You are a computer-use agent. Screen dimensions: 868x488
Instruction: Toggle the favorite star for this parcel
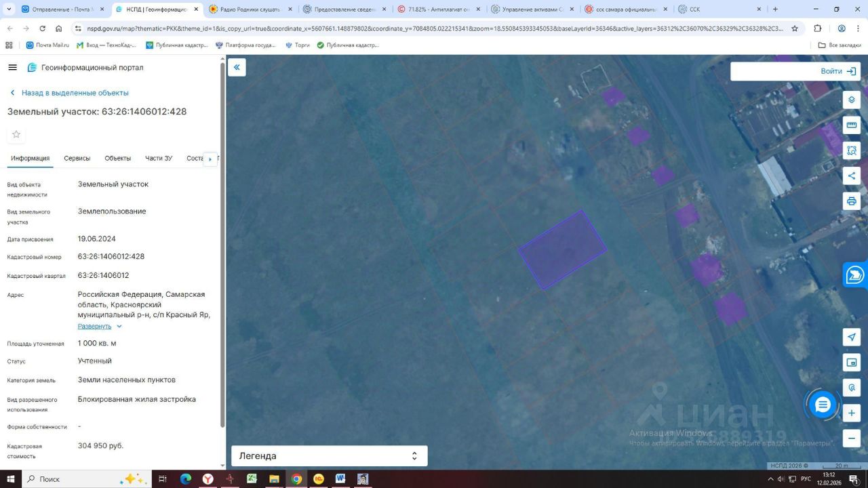(16, 134)
